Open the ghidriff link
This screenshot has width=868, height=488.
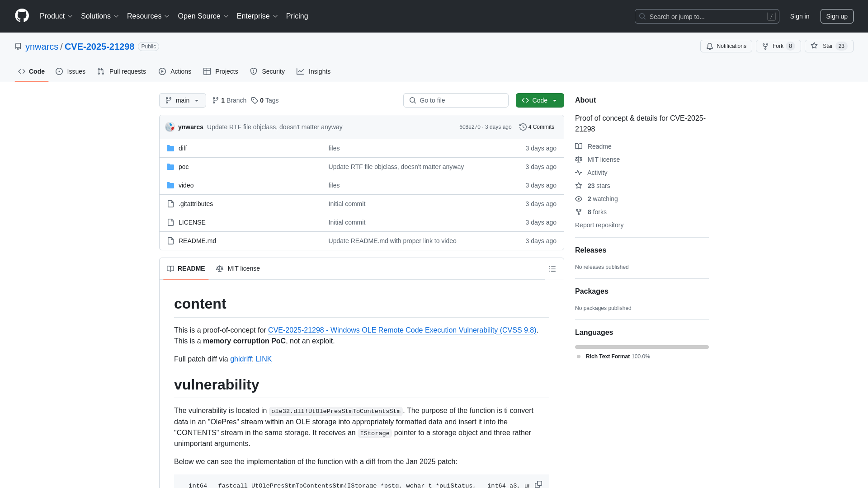pos(241,359)
